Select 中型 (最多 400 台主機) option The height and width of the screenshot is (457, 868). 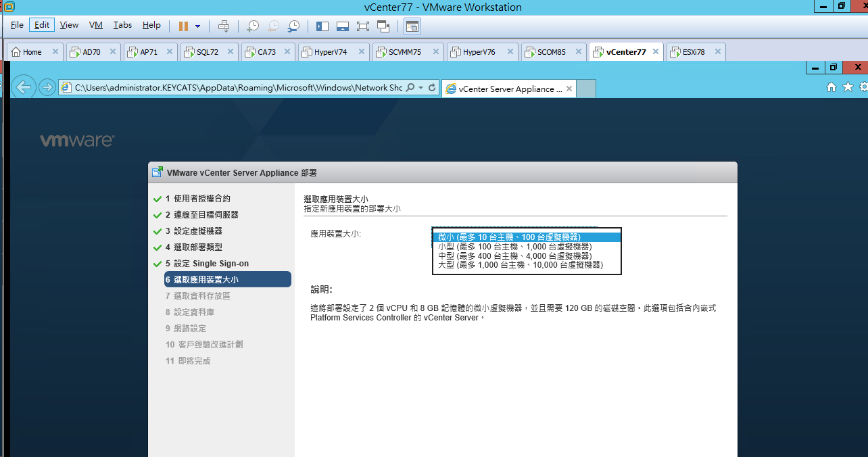point(526,256)
